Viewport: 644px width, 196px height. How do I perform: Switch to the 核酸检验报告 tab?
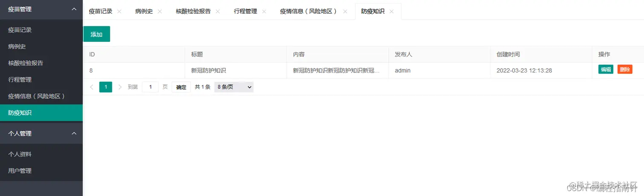click(193, 12)
